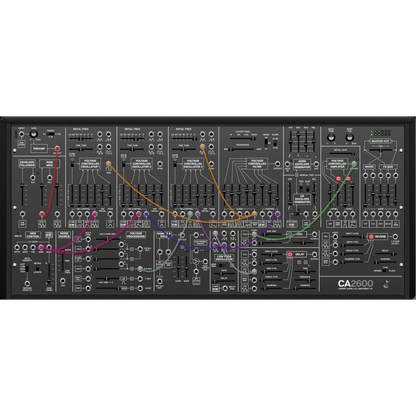
Task: Click the Reverb L/R mix output jack
Action: coord(395,237)
